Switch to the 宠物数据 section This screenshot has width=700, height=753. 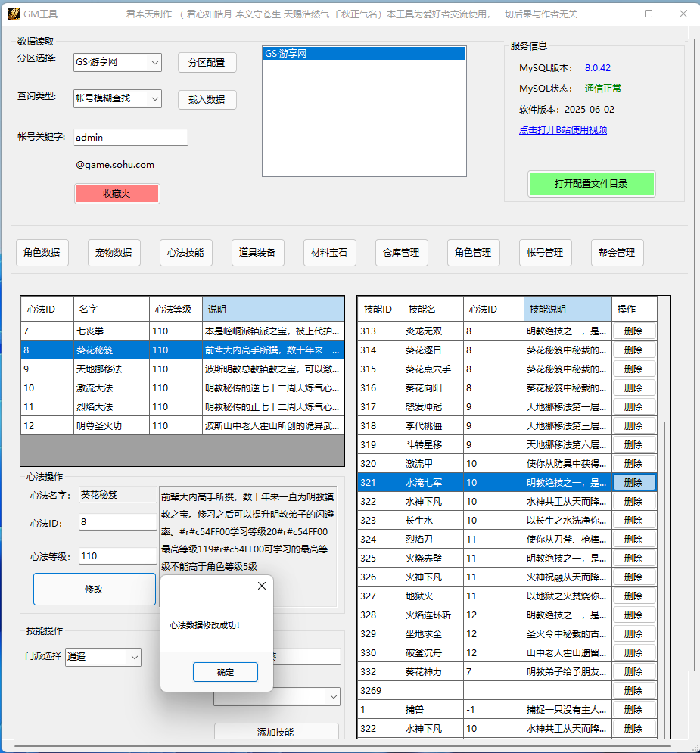tap(114, 253)
